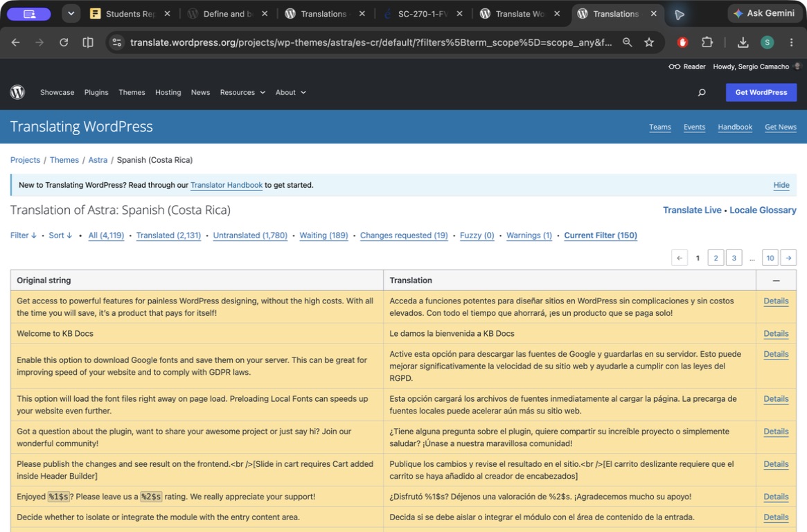Show Waiting (189) strings
This screenshot has height=532, width=807.
[x=323, y=235]
